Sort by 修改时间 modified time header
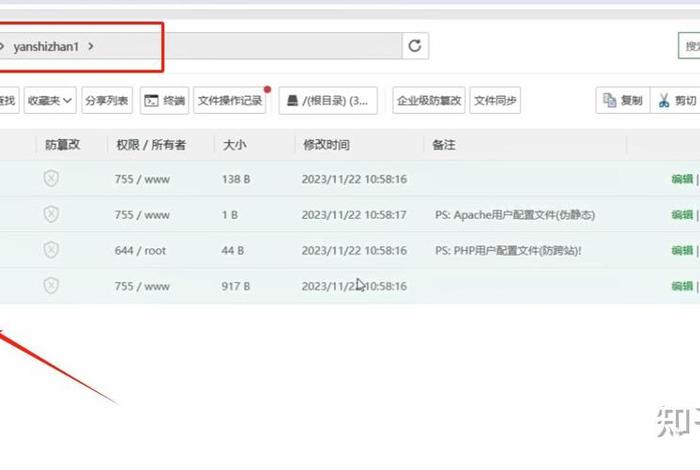The image size is (700, 470). pyautogui.click(x=326, y=145)
